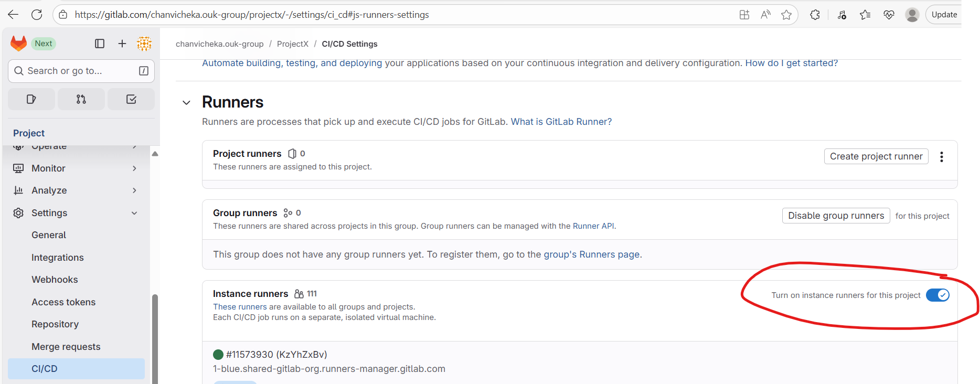Collapse the Runners section chevron
The height and width of the screenshot is (384, 980).
[x=186, y=103]
